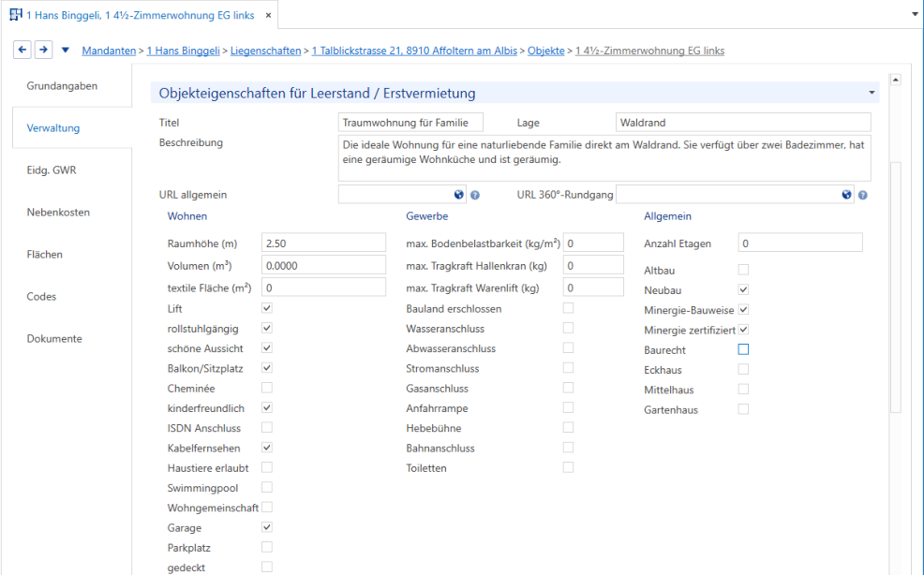Open the 1 Hans Binggeli breadcrumb link
This screenshot has height=575, width=924.
184,51
